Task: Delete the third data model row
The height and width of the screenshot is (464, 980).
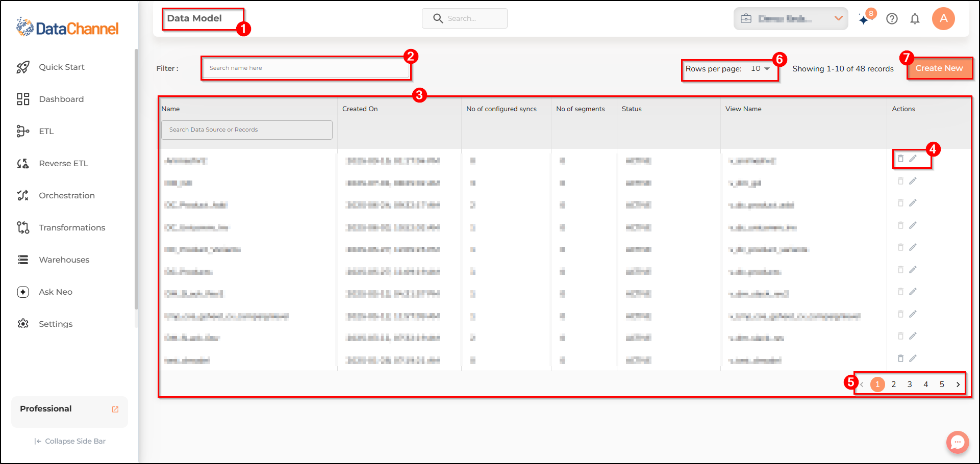Action: [901, 203]
